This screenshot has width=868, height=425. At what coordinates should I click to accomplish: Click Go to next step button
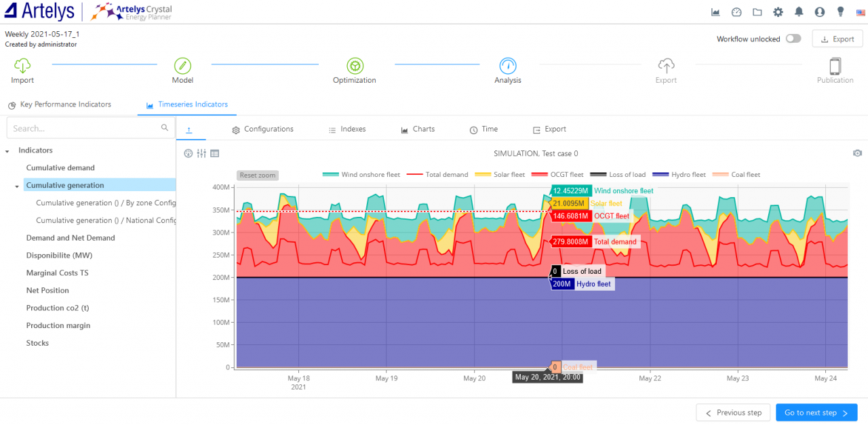816,413
